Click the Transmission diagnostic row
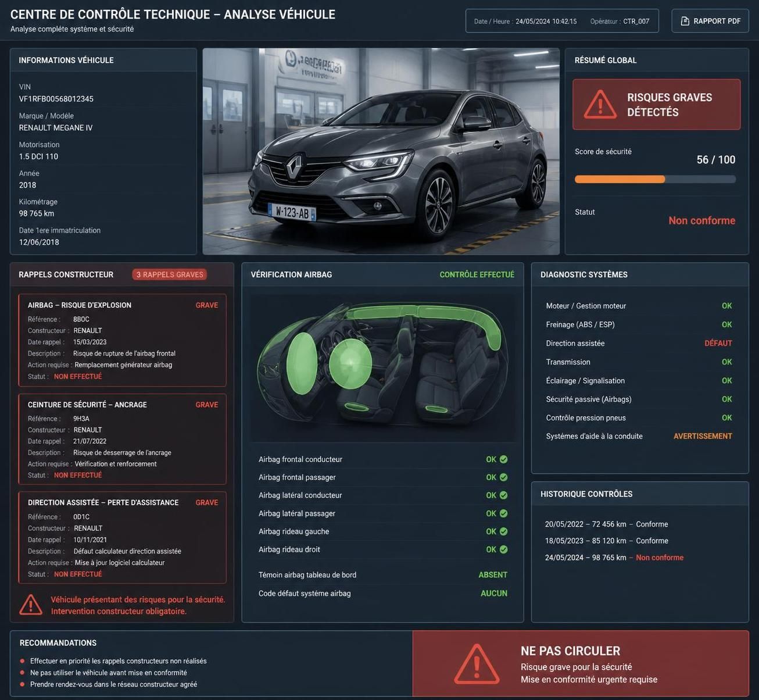The height and width of the screenshot is (700, 759). [639, 362]
